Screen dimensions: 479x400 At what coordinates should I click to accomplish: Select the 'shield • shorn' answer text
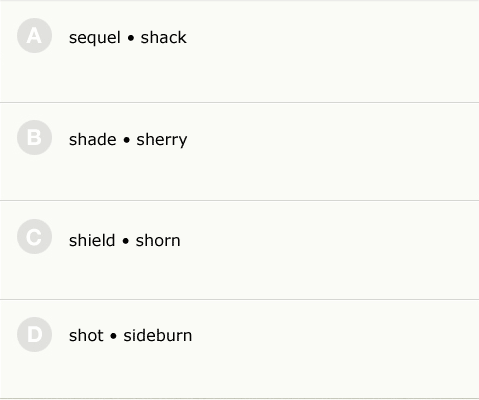point(125,240)
